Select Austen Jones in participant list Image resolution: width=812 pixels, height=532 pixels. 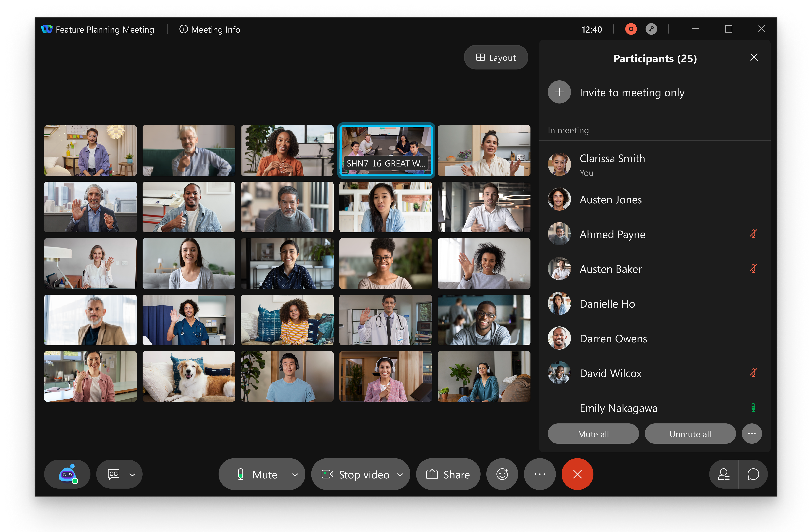pos(654,199)
